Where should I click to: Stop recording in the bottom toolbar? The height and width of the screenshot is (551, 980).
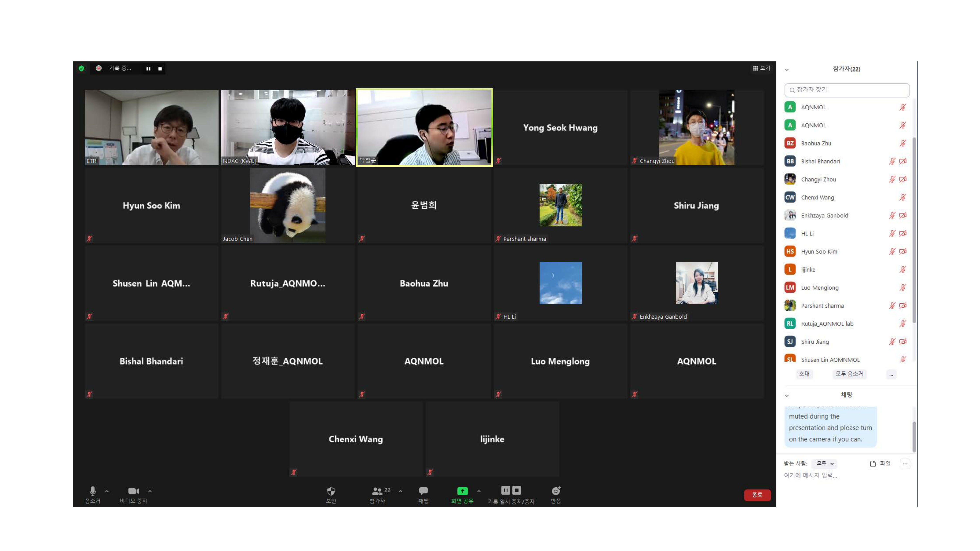517,490
